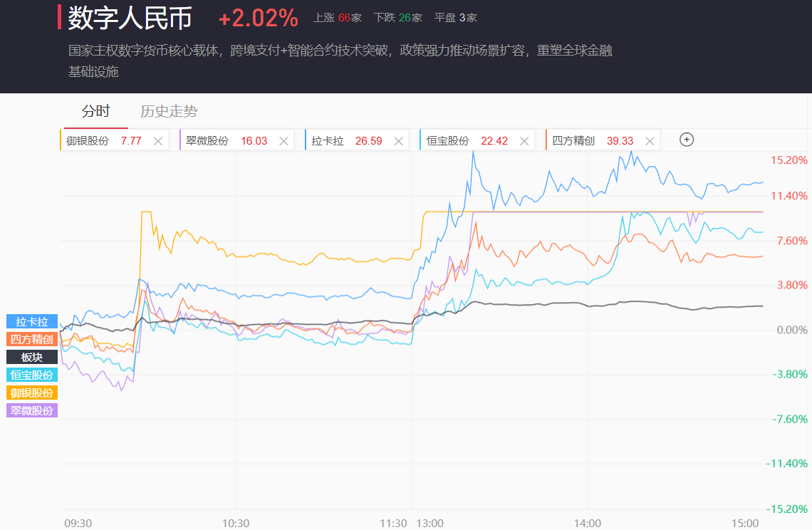The image size is (812, 530).
Task: Switch to the 分时 tab
Action: (x=96, y=111)
